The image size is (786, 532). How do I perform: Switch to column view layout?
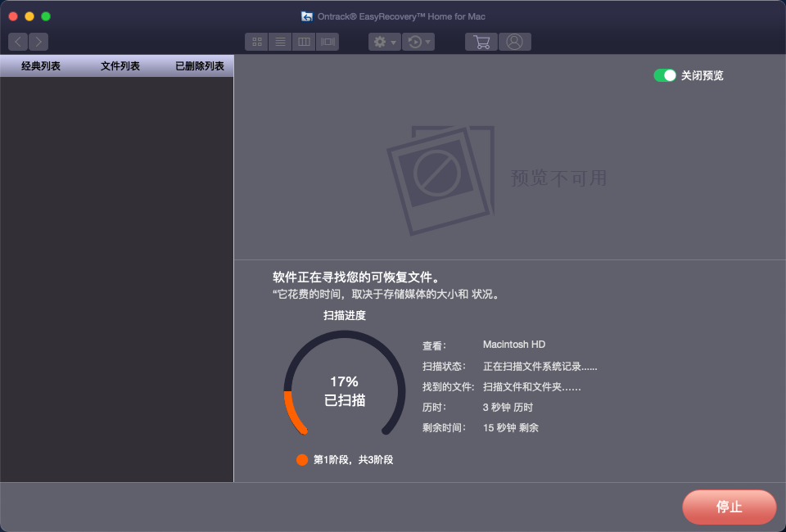pyautogui.click(x=304, y=42)
